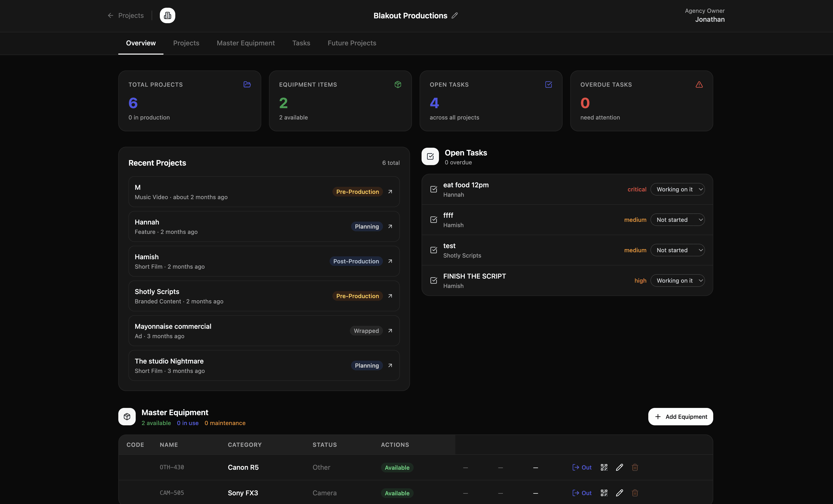Click the checkbox icon in Open Tasks card

click(x=548, y=84)
